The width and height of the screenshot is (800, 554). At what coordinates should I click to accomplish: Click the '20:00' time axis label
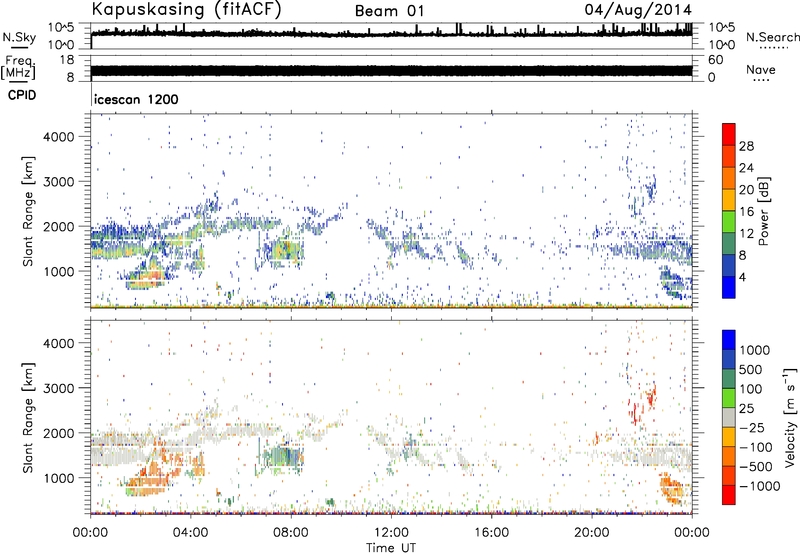592,533
